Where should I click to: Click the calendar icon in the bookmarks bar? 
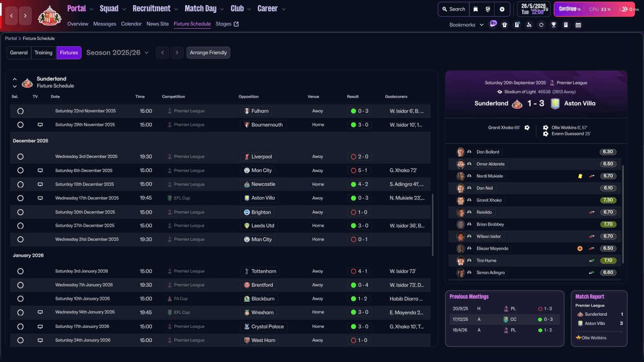[578, 25]
